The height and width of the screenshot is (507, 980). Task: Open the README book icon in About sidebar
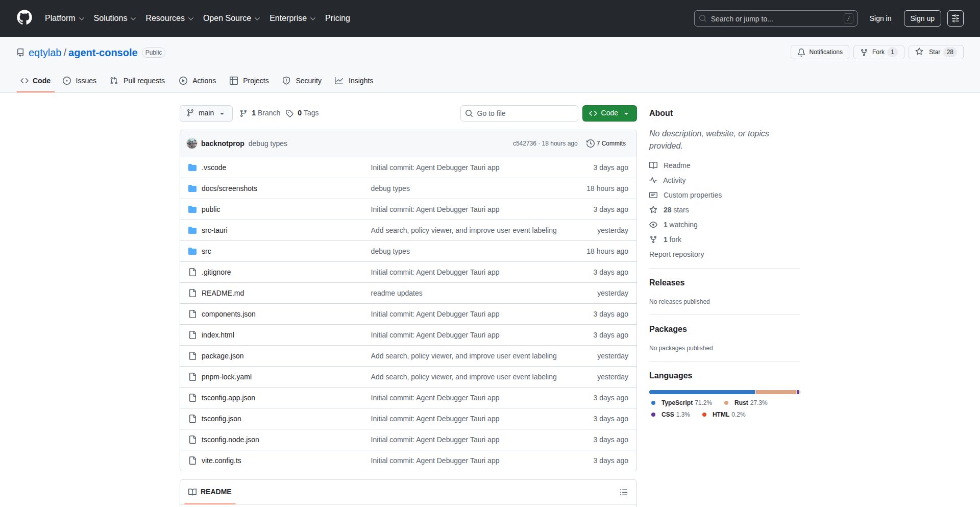[x=653, y=165]
